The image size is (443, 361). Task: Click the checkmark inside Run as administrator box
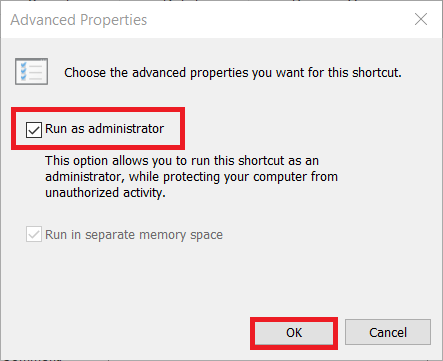pos(34,130)
